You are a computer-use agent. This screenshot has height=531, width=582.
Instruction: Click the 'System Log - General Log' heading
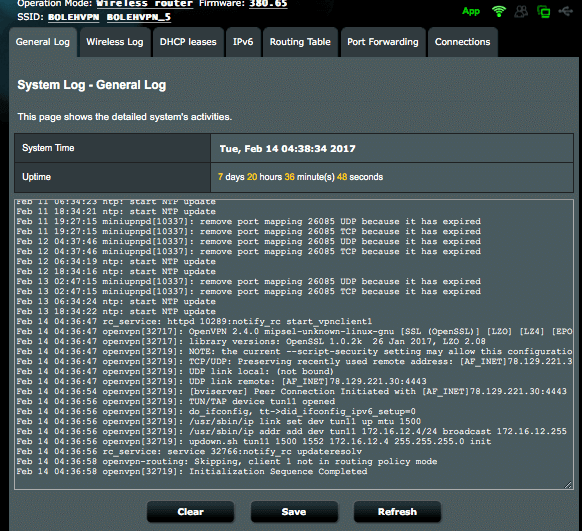(92, 85)
